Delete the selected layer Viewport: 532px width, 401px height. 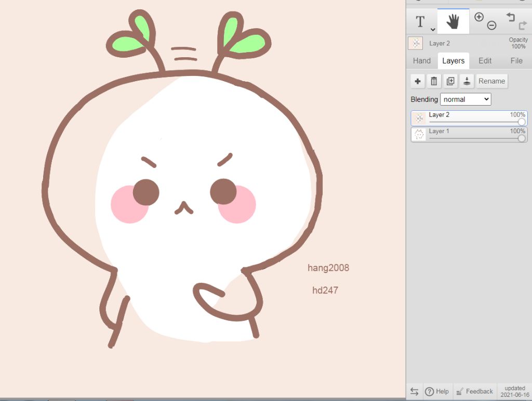coord(434,81)
